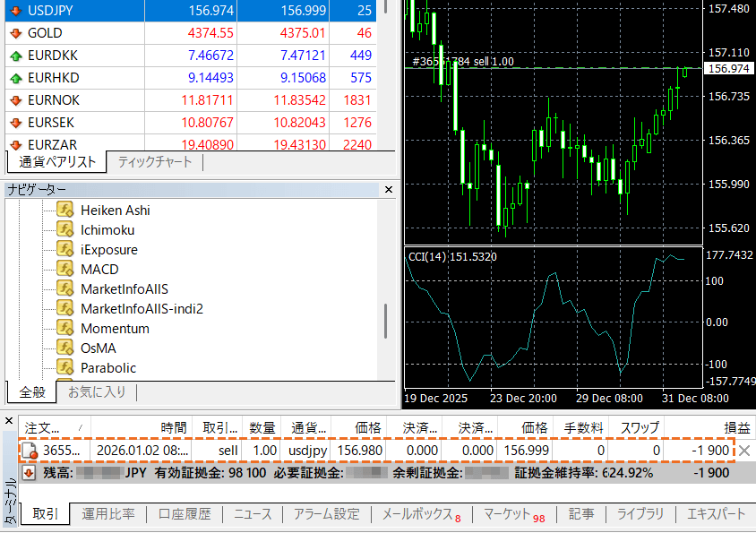Viewport: 756px width, 533px height.
Task: Switch to the ティックチャート tab
Action: point(154,162)
